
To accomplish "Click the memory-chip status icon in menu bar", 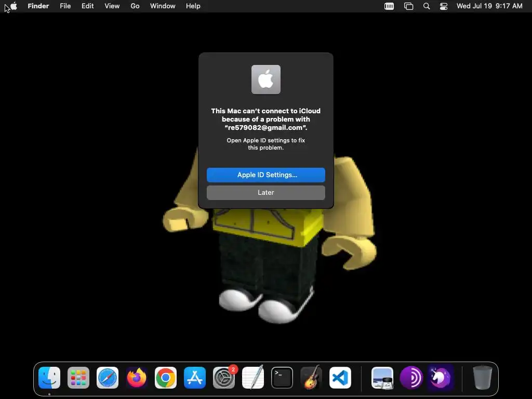I will tap(389, 6).
